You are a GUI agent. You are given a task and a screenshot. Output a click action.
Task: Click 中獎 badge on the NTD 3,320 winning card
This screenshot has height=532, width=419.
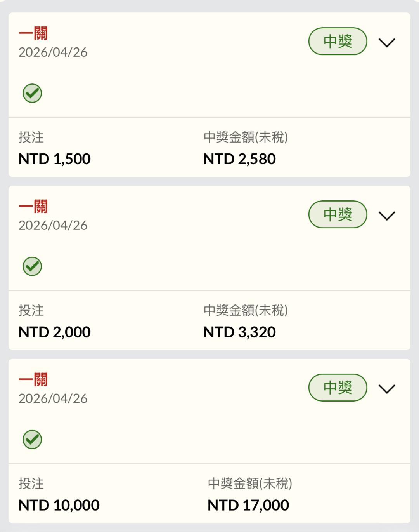pyautogui.click(x=338, y=214)
